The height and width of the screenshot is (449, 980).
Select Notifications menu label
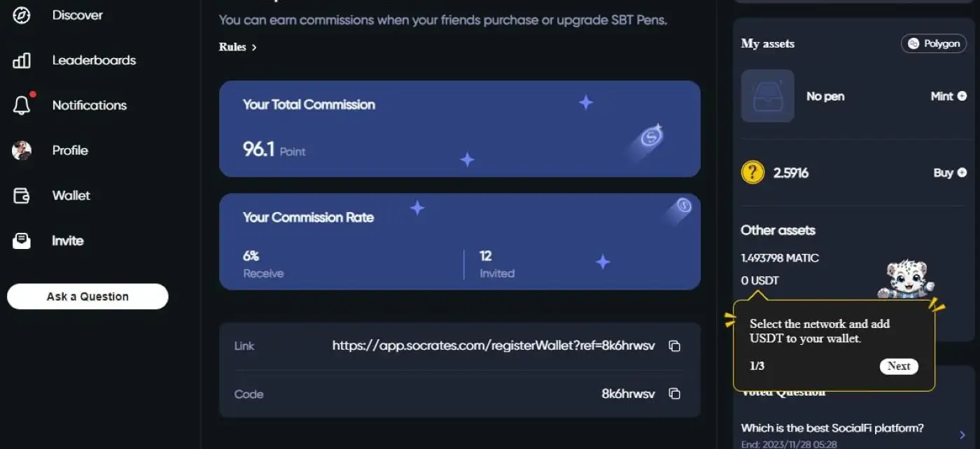[90, 106]
